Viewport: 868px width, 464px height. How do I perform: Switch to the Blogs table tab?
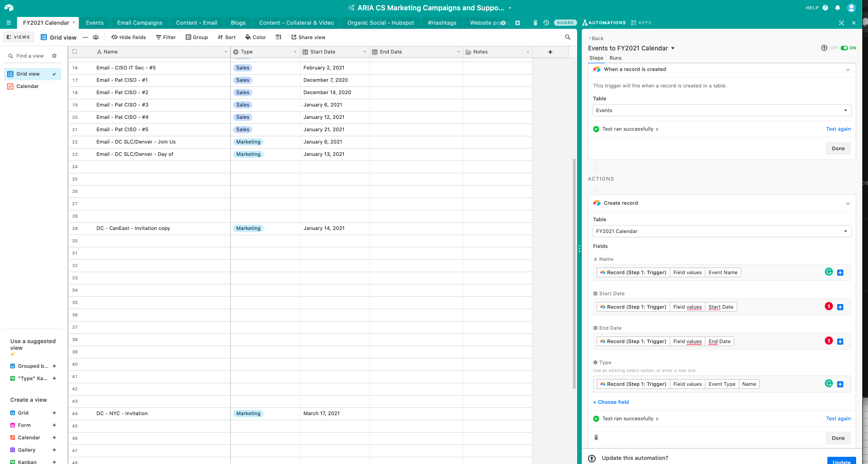pos(238,23)
